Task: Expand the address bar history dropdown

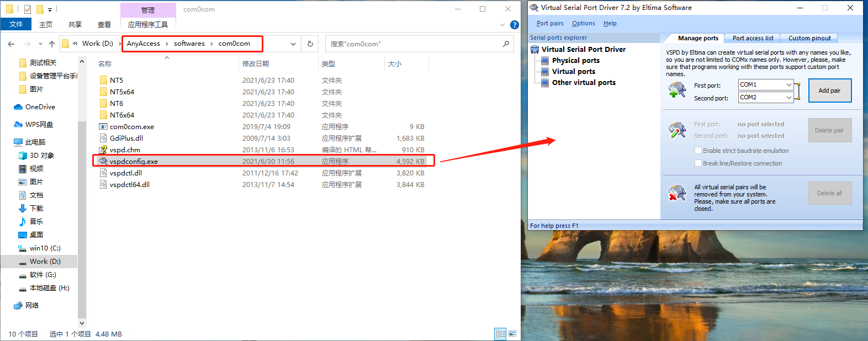Action: tap(293, 44)
